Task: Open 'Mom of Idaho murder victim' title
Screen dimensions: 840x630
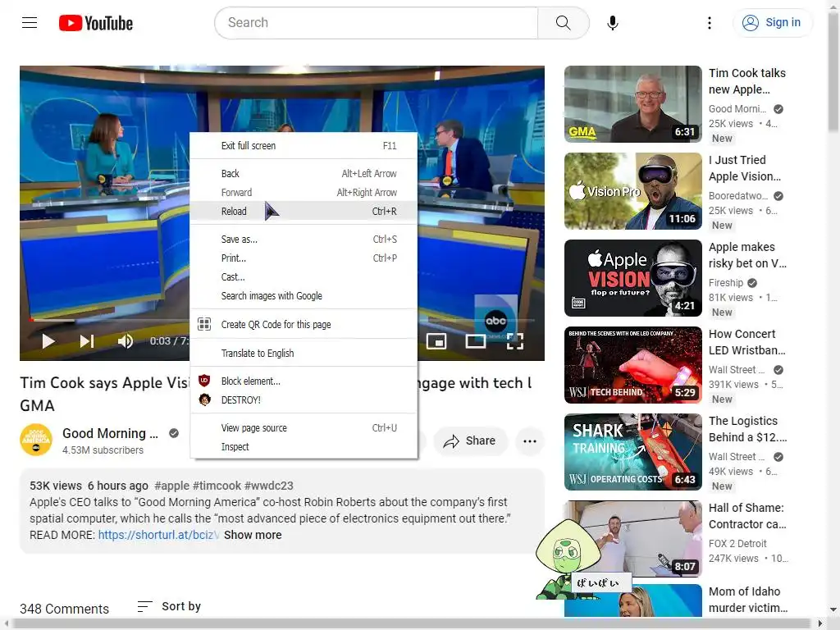Action: (x=748, y=600)
